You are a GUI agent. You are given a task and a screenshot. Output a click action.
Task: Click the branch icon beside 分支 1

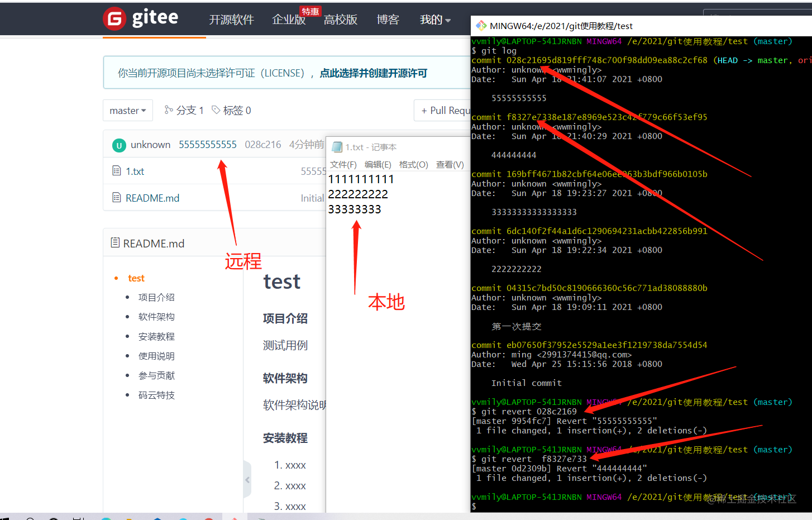(169, 110)
